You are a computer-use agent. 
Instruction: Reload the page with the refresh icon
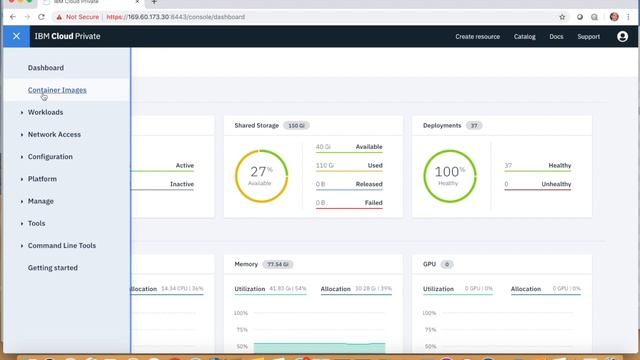click(x=41, y=17)
